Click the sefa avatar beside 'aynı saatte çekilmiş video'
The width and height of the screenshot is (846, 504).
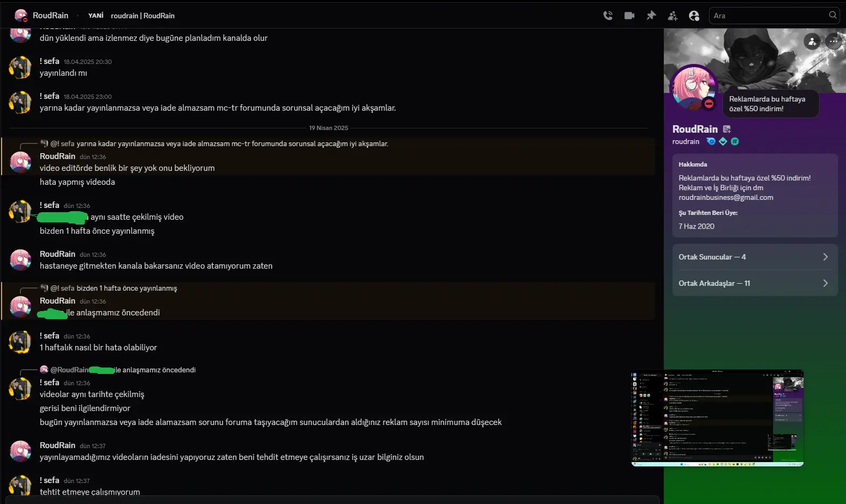click(x=20, y=211)
